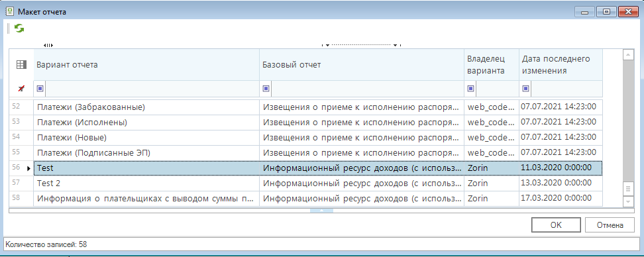644x257 pixels.
Task: Click date cell 17.03.2020 0:00:00
Action: pos(561,198)
